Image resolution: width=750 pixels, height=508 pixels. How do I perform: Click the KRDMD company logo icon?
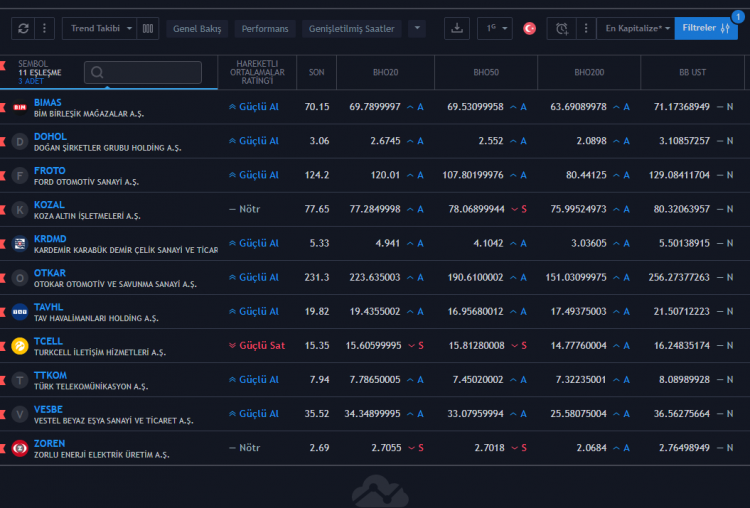point(20,244)
